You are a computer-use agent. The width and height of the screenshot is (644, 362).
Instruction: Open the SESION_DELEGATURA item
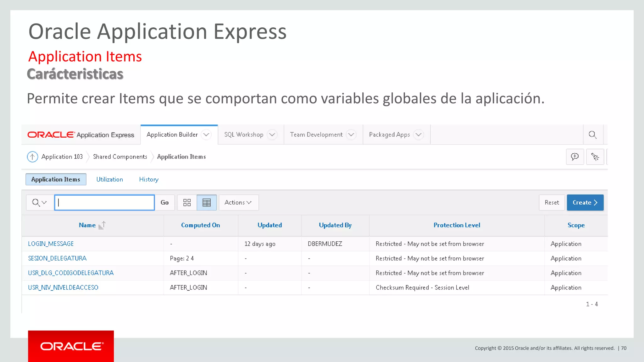click(57, 258)
